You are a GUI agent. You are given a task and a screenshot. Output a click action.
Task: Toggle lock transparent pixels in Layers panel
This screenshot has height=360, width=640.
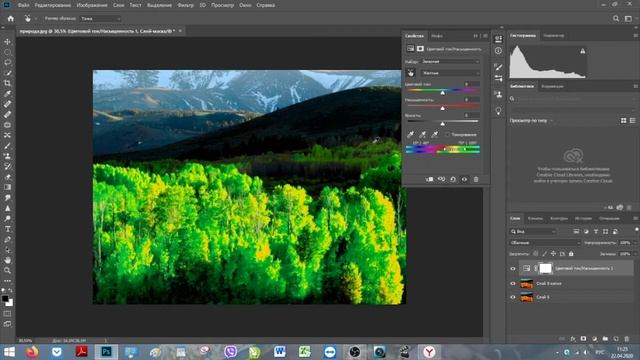536,254
